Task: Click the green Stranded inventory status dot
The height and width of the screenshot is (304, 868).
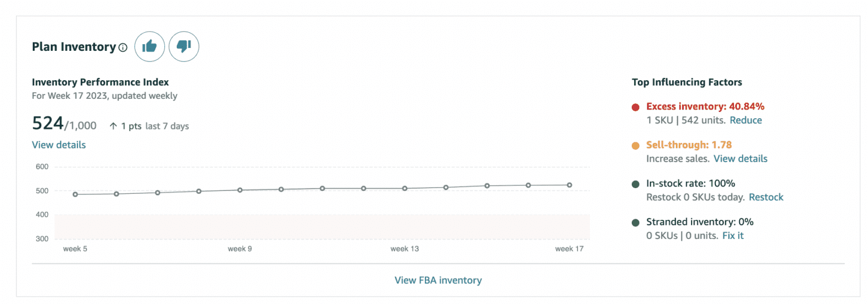Action: (635, 222)
